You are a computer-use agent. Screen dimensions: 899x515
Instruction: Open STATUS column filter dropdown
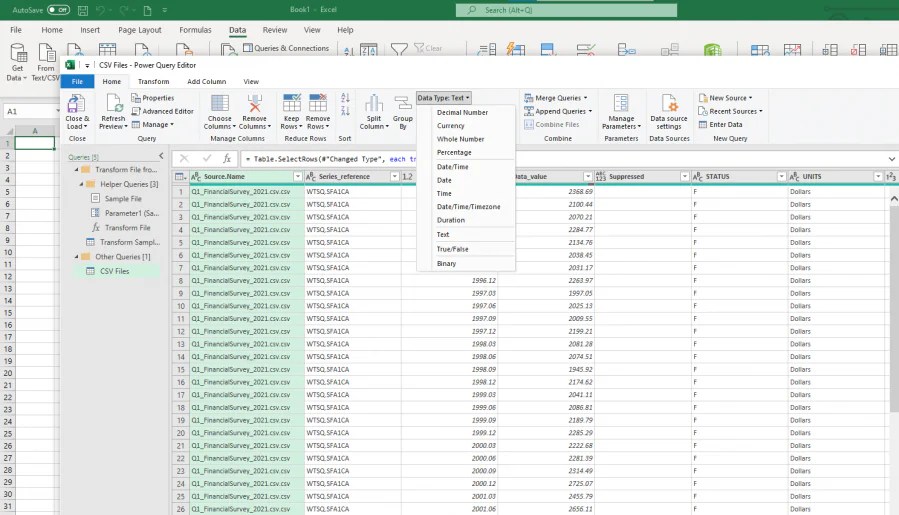(781, 177)
